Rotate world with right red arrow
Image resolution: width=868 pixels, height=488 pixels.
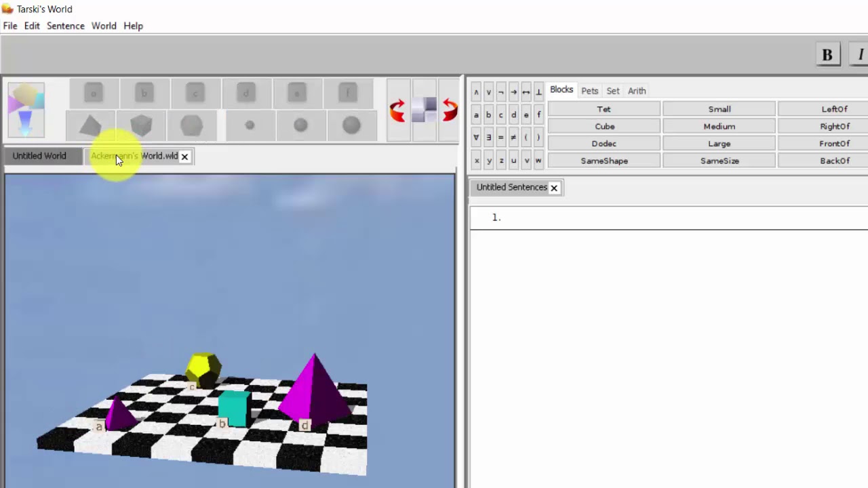[449, 110]
